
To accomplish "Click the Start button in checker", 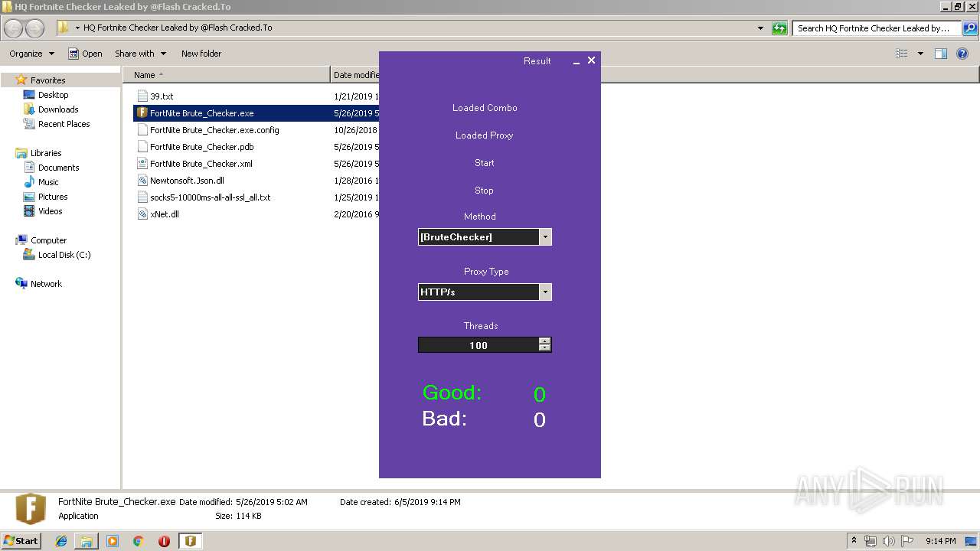I will pyautogui.click(x=484, y=163).
